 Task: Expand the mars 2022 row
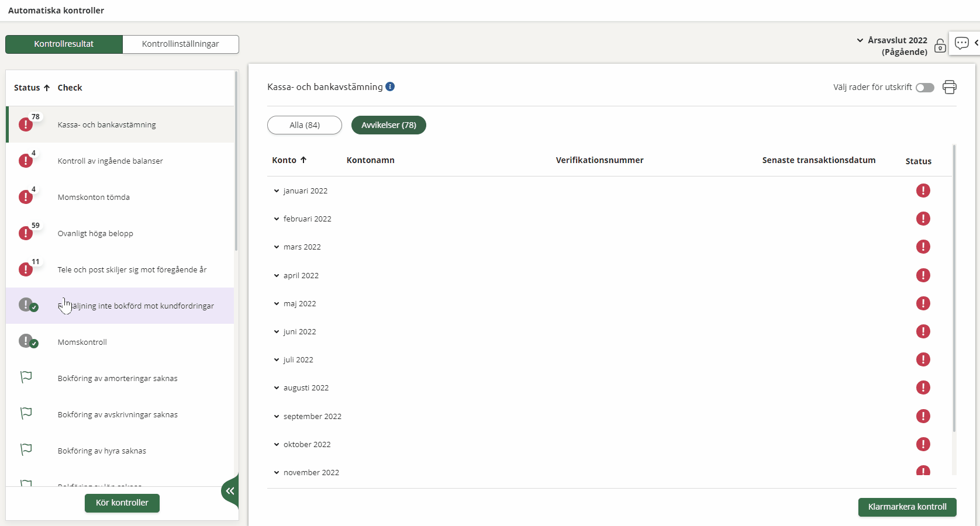tap(277, 247)
